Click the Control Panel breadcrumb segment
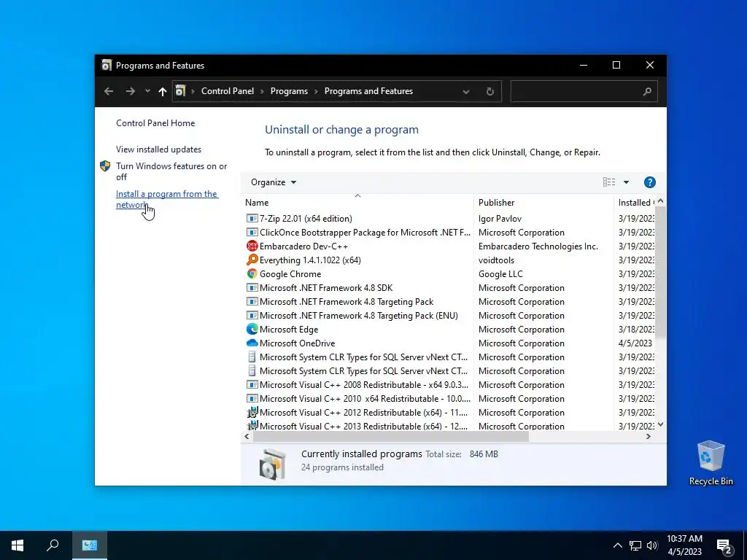Viewport: 747px width, 560px height. [228, 91]
